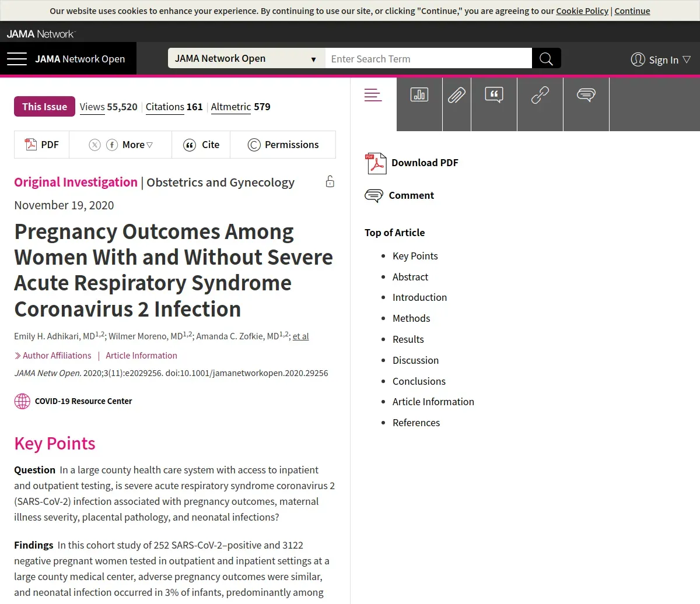Open the Citations 161 link
Image resolution: width=700 pixels, height=604 pixels.
174,107
